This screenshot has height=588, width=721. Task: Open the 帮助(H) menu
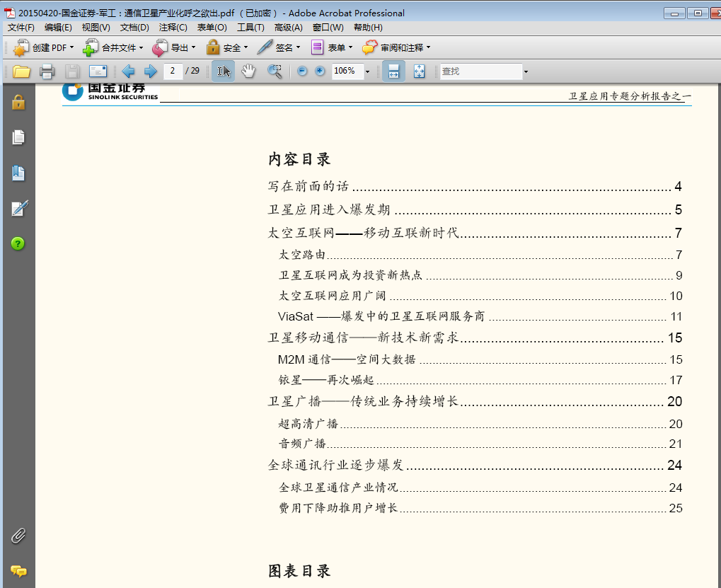point(368,28)
